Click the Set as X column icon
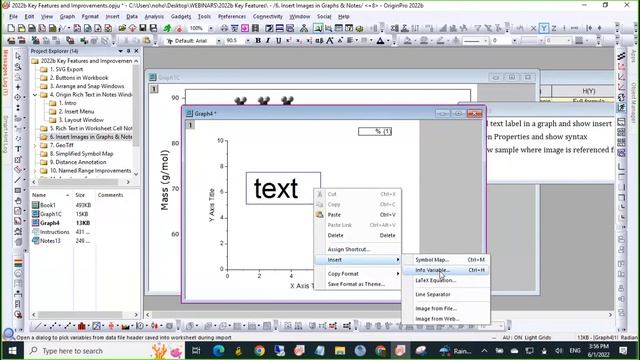Viewport: 640px width, 360px height. tap(533, 28)
